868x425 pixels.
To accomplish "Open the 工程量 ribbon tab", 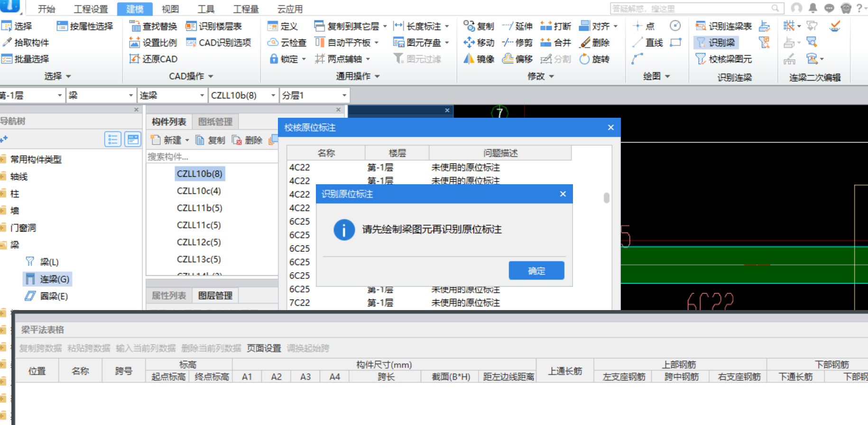I will [246, 9].
